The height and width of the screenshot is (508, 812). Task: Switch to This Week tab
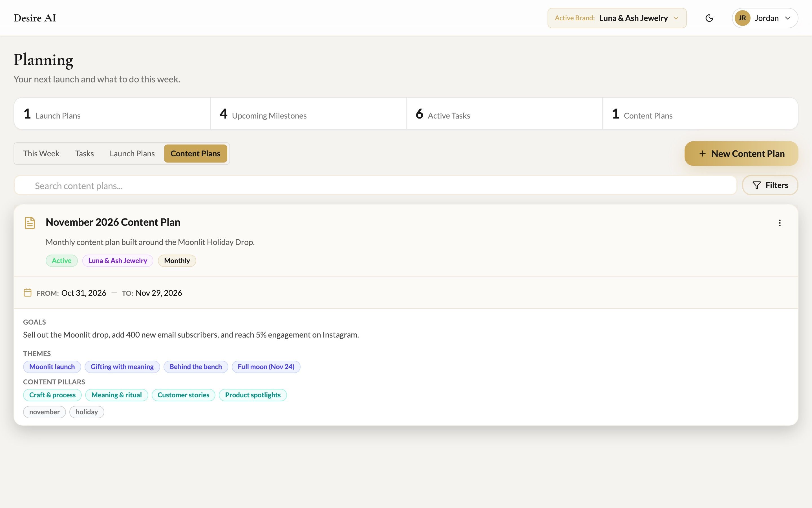(41, 154)
